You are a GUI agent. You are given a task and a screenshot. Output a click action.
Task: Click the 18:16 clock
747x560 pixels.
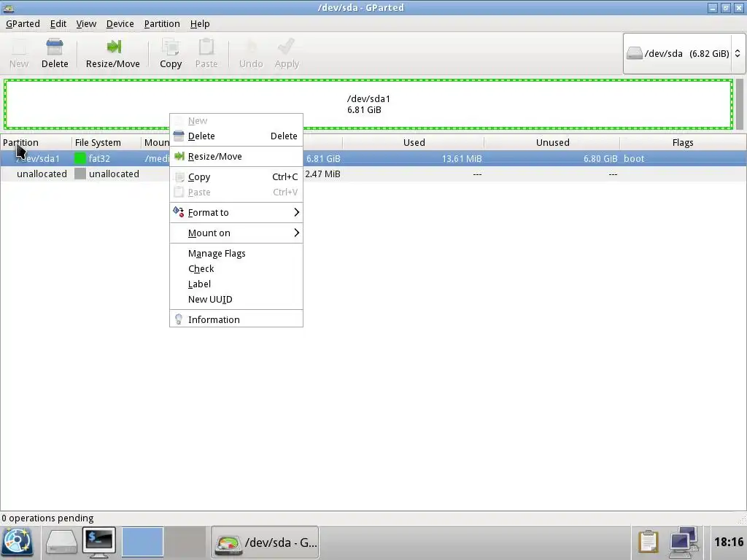tap(729, 542)
